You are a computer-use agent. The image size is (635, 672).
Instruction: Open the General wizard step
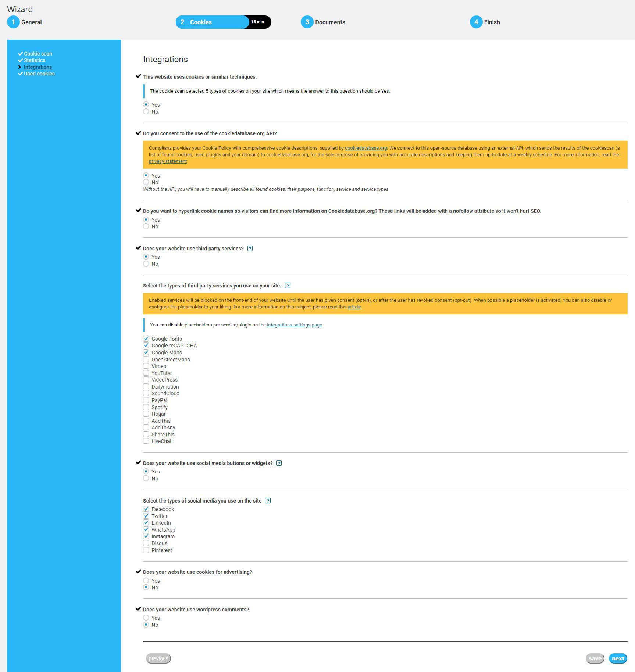click(x=31, y=22)
